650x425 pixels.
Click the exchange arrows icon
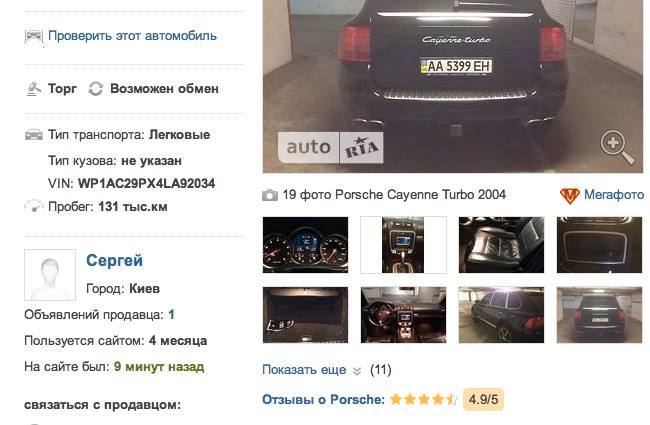96,89
